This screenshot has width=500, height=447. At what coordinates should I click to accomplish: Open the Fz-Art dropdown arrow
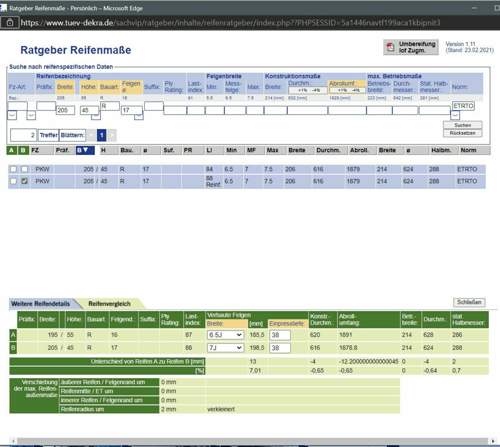pos(12,115)
